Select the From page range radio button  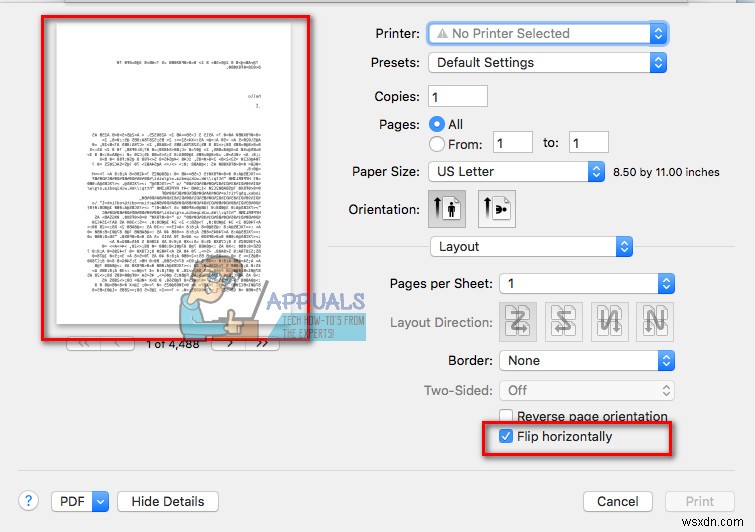click(436, 144)
